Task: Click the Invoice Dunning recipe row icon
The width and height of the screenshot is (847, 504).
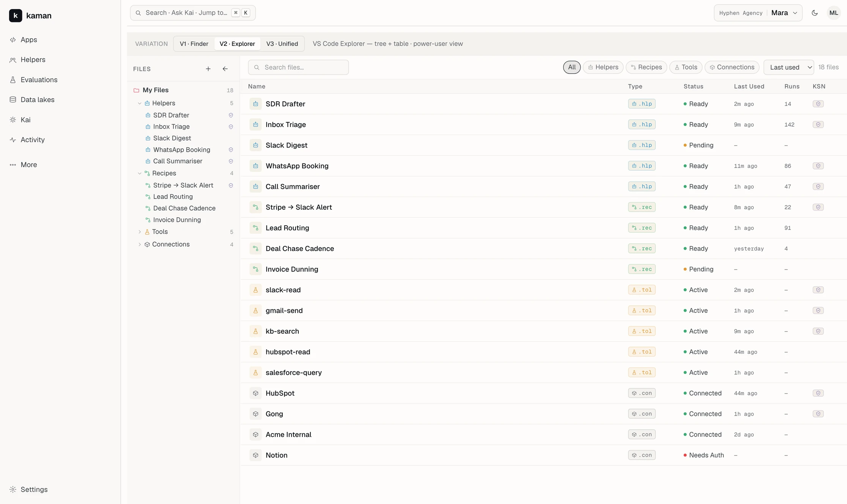Action: (x=255, y=269)
